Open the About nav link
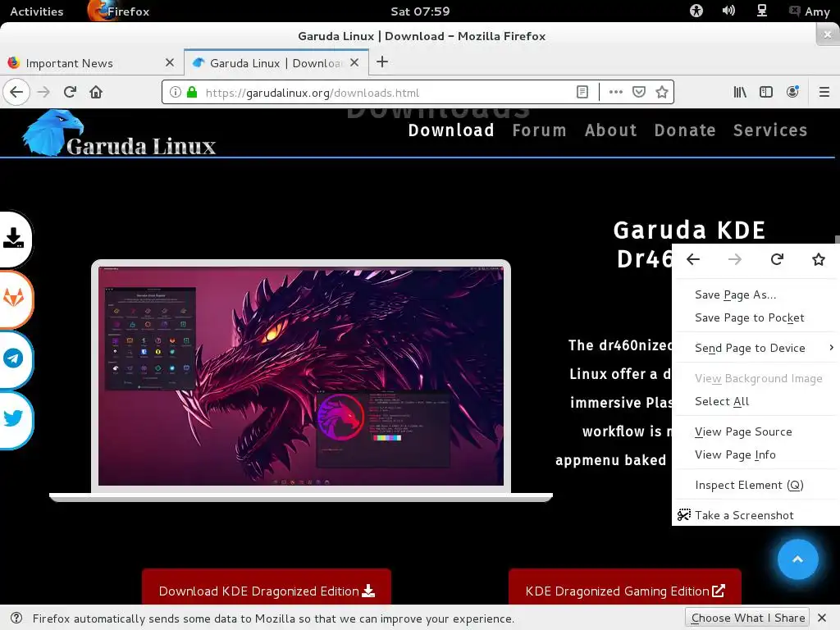The image size is (840, 630). pos(610,130)
